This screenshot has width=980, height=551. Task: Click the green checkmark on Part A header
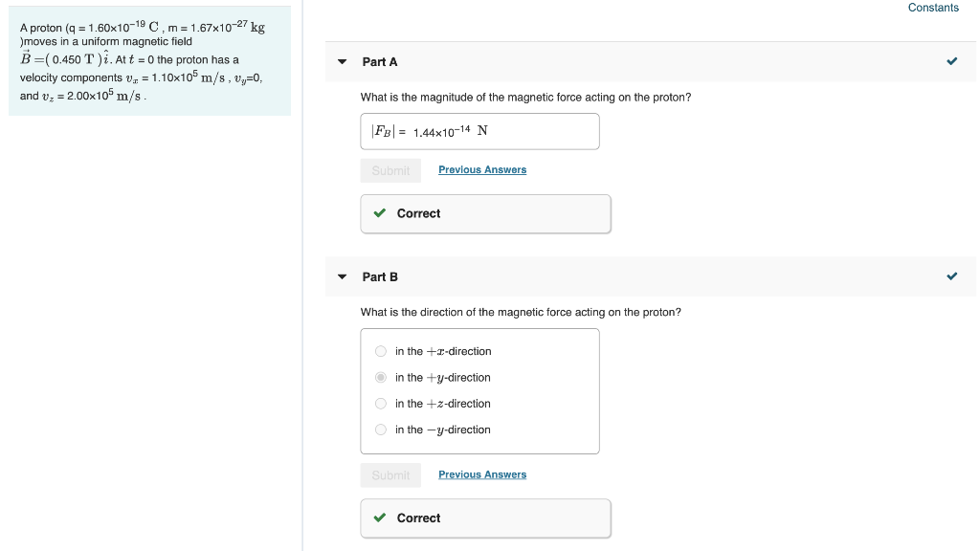tap(952, 60)
